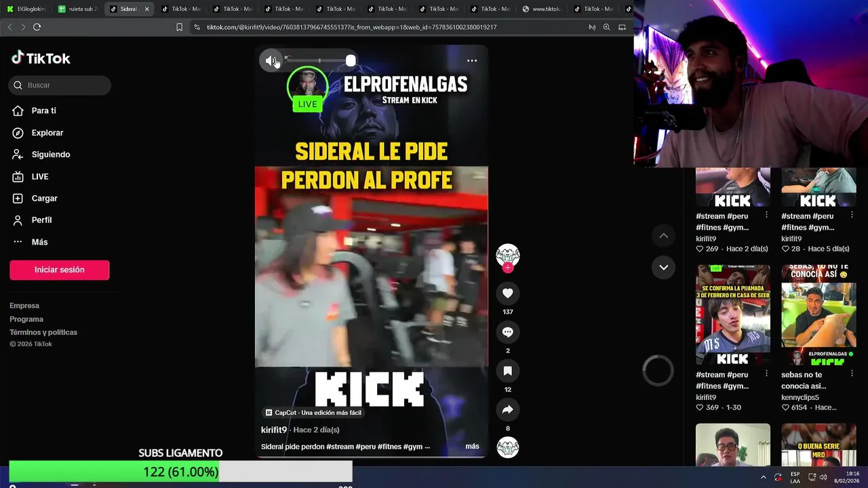The image size is (868, 488).
Task: Open the 'Para ti' feed
Action: 43,110
